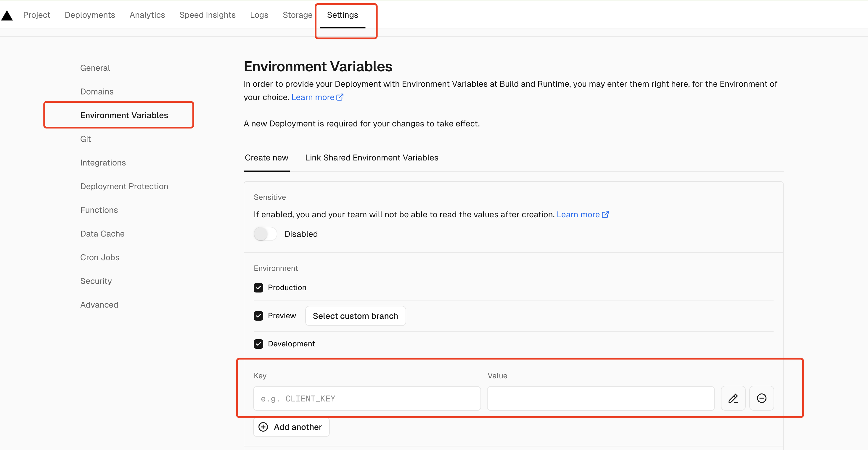Screen dimensions: 868x450
Task: Open Data Cache in sidebar
Action: tap(102, 234)
